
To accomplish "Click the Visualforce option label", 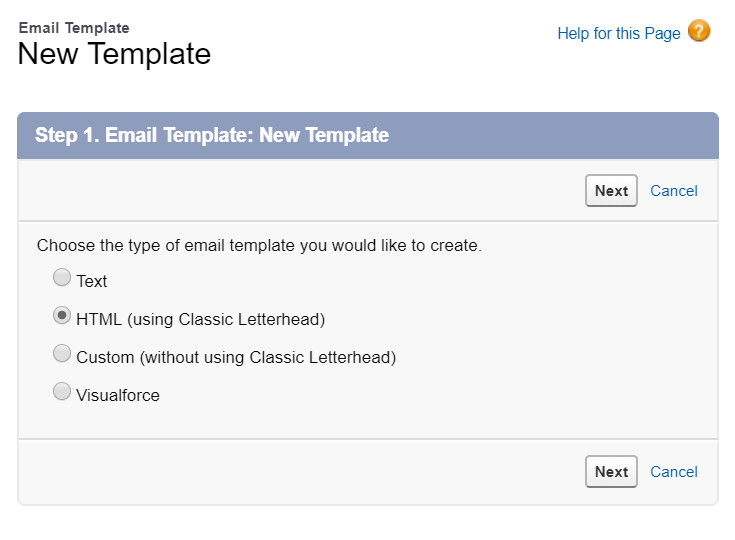I will coord(118,396).
